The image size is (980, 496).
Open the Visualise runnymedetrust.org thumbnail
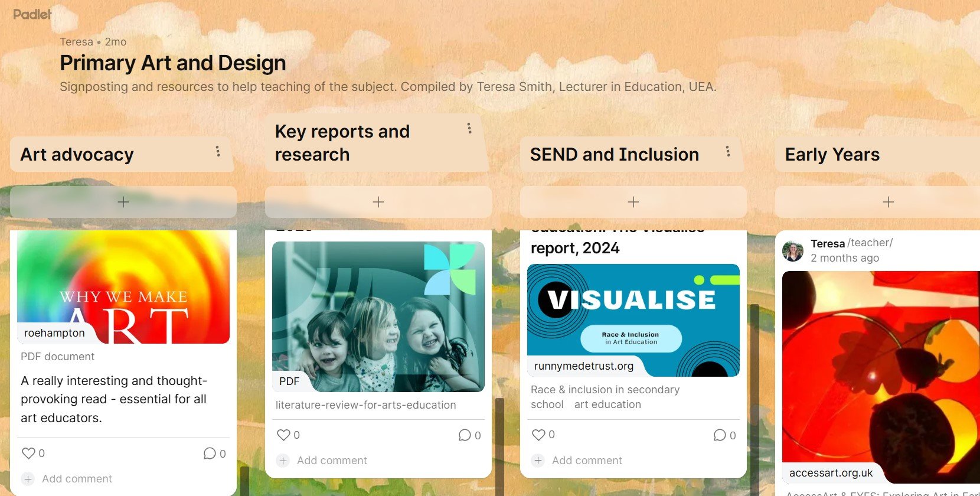click(x=633, y=320)
